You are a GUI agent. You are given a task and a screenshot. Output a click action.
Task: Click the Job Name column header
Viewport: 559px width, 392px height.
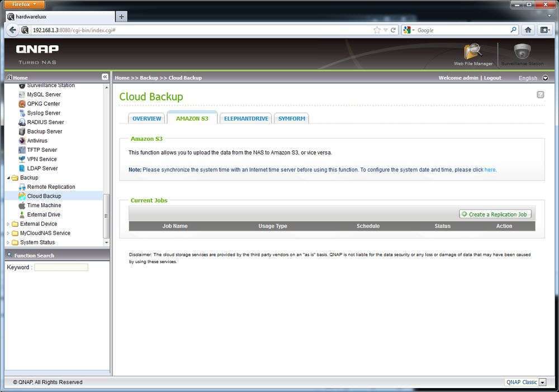tap(174, 226)
